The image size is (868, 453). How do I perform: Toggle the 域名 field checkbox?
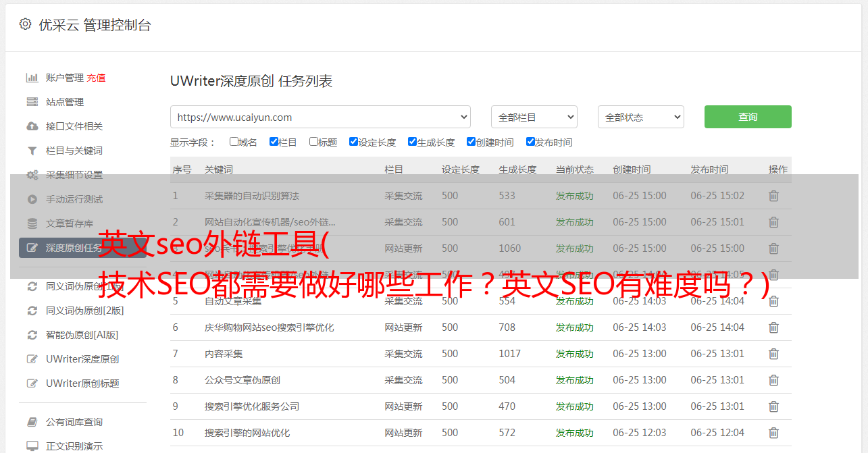[234, 142]
